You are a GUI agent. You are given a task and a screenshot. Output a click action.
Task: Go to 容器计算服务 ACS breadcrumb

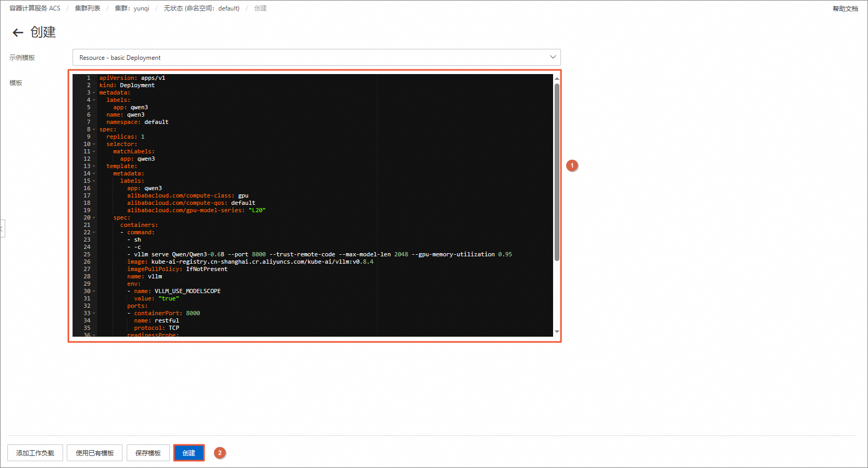[x=35, y=8]
